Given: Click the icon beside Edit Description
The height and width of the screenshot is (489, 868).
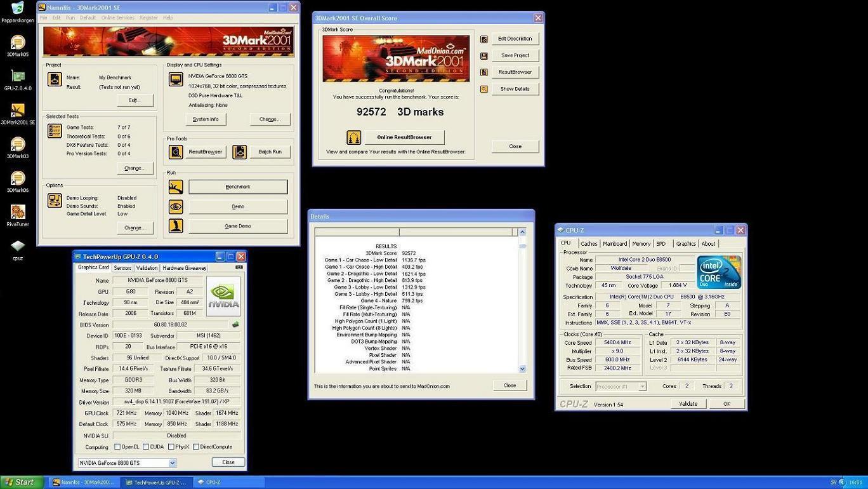Looking at the screenshot, I should 484,39.
